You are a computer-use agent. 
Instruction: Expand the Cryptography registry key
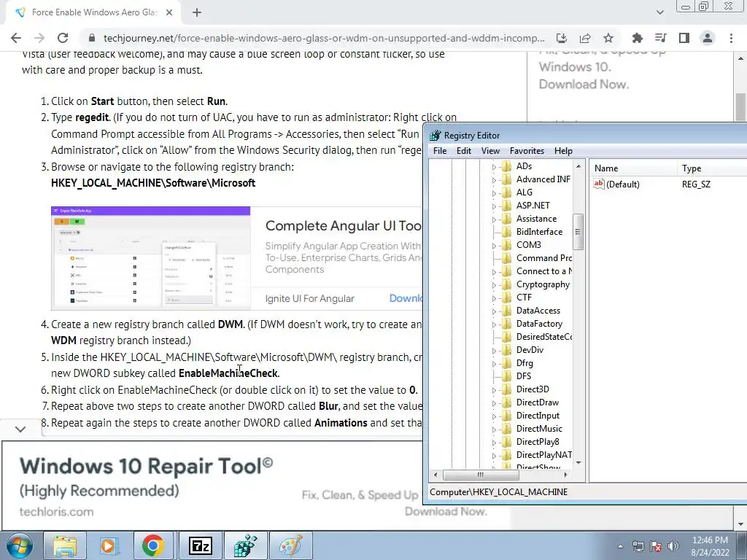(x=494, y=285)
